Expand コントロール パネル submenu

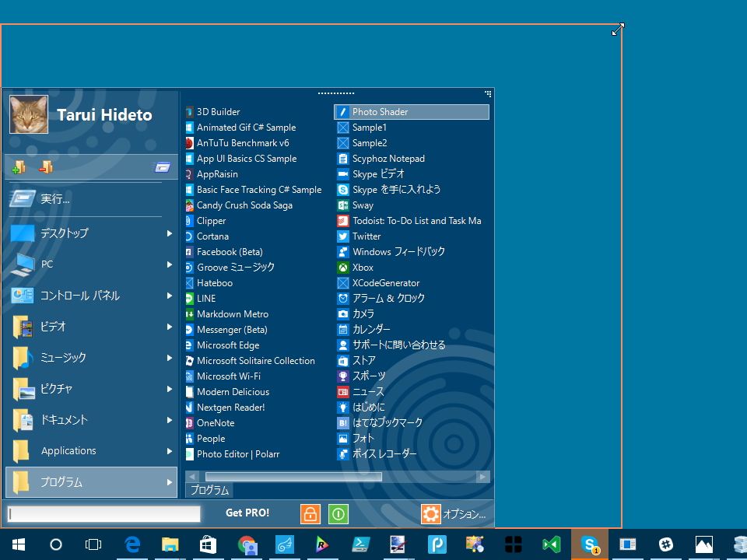[x=170, y=296]
